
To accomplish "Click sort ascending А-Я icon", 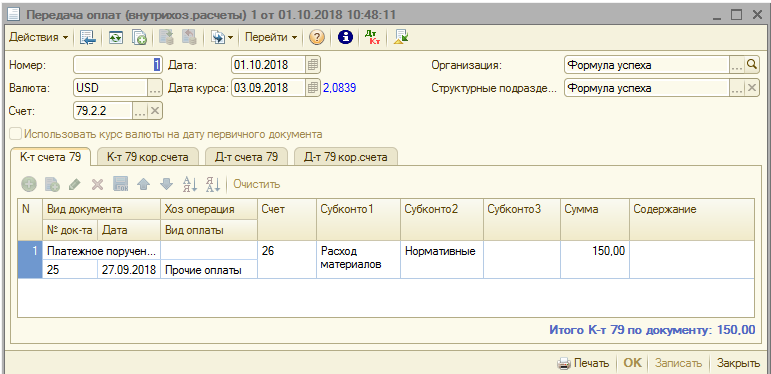I will [190, 184].
